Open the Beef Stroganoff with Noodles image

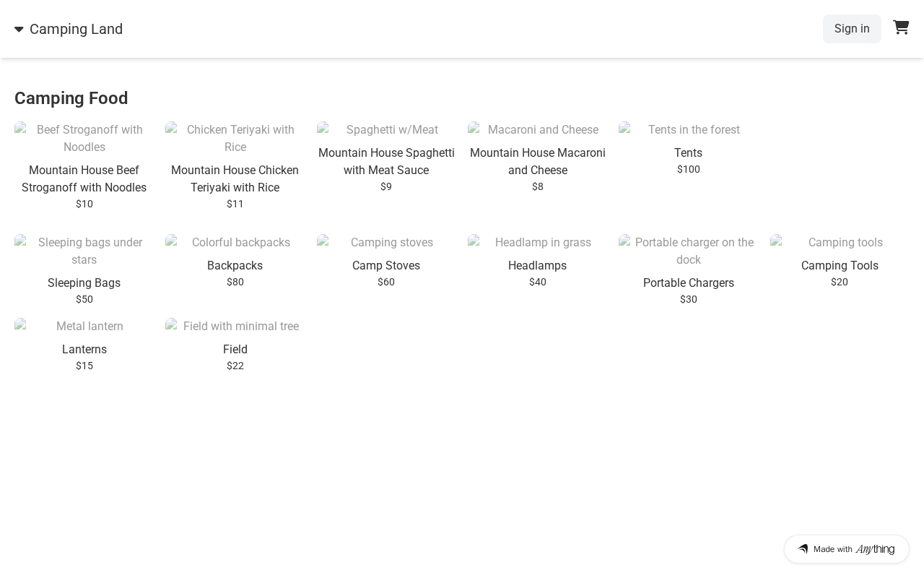pos(84,138)
